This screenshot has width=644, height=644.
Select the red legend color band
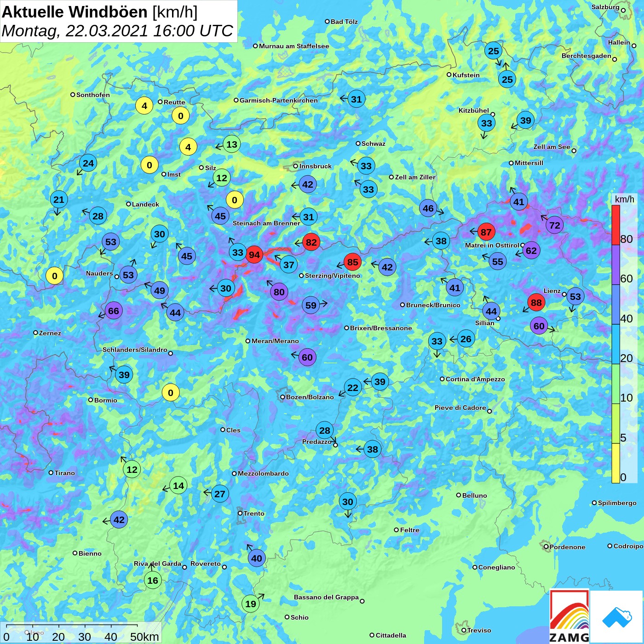(x=616, y=225)
